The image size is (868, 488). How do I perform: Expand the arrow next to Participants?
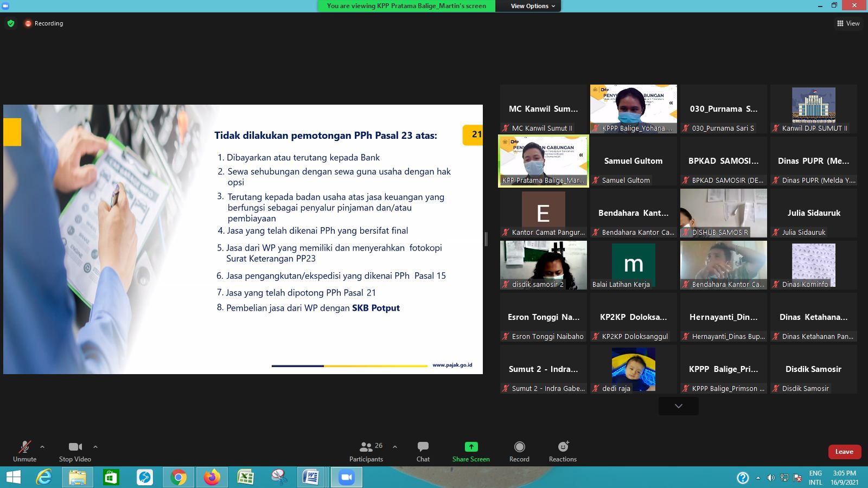tap(395, 447)
